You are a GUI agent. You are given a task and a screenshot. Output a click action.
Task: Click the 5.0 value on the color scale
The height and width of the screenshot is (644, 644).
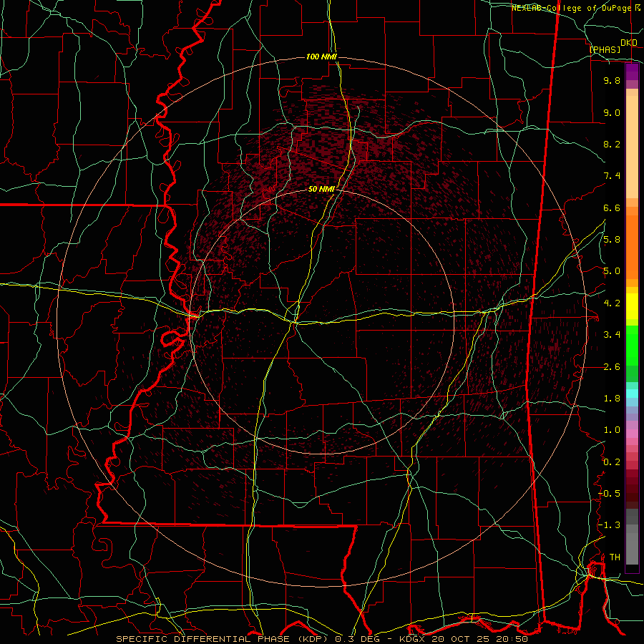[x=612, y=271]
